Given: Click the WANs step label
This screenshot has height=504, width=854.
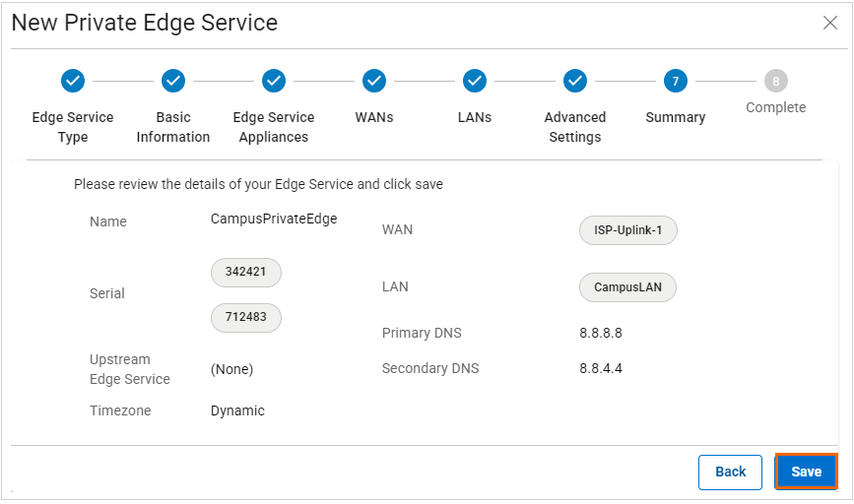Looking at the screenshot, I should coord(374,117).
